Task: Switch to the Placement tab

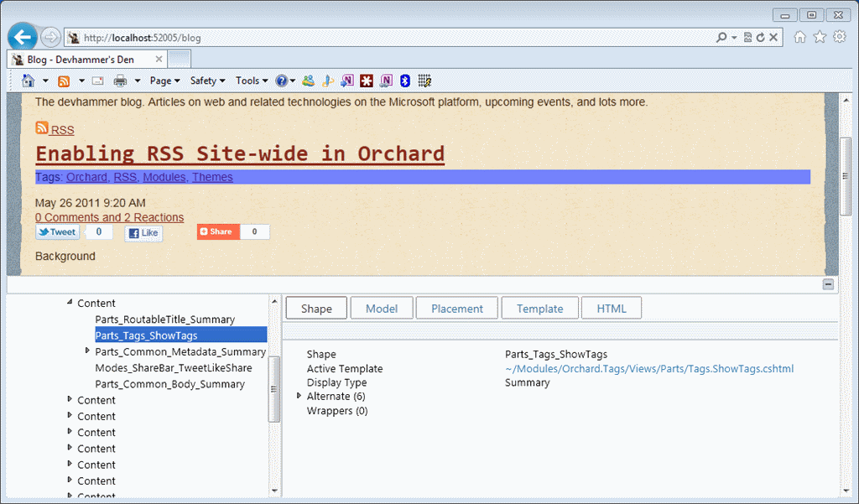Action: click(x=457, y=309)
